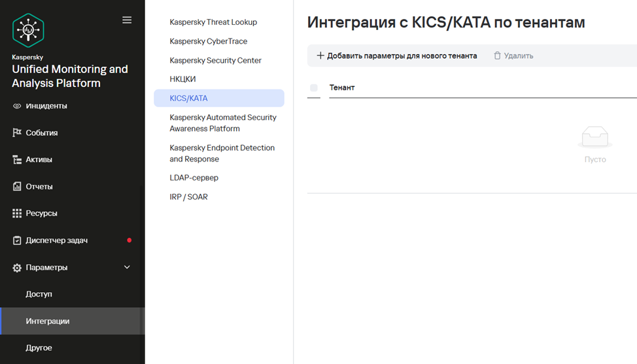
Task: Click the Kaspersky hexagon logo
Action: tap(28, 31)
